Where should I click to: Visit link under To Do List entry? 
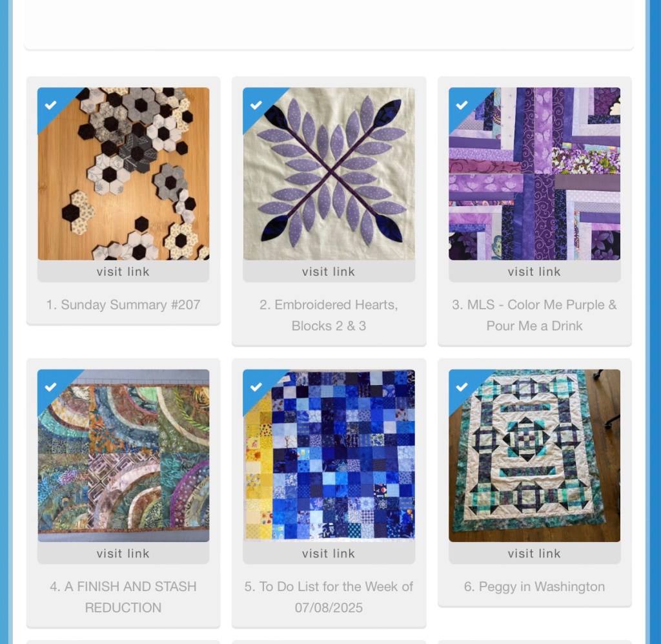coord(329,554)
